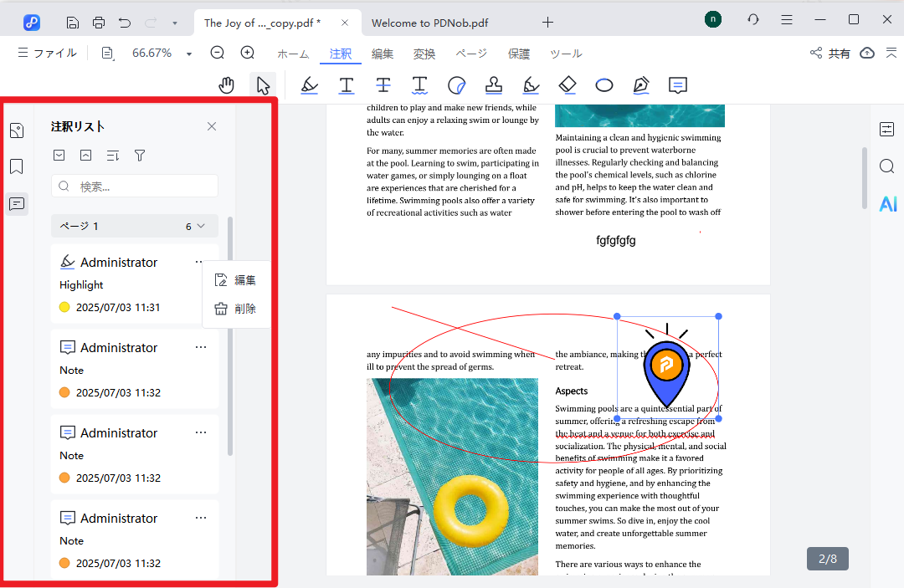Image resolution: width=904 pixels, height=588 pixels.
Task: Open the zoom level 66.67% dropdown
Action: [189, 54]
